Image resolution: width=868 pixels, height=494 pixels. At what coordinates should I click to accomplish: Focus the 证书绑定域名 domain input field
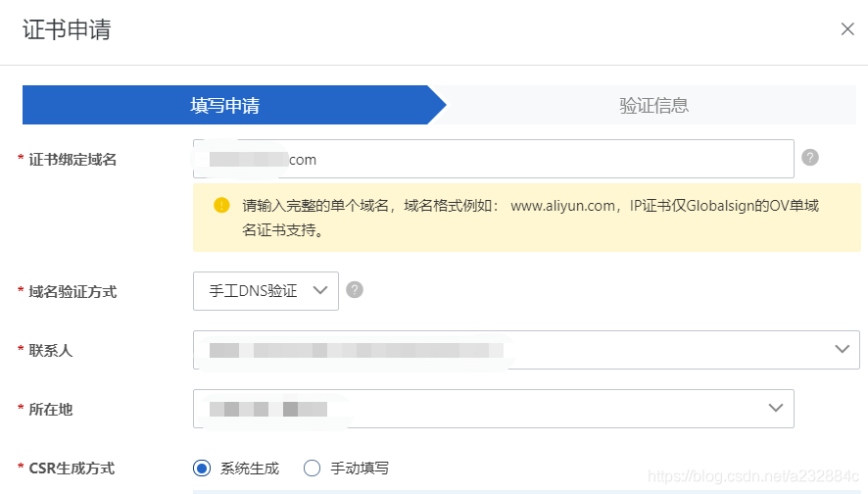(493, 159)
